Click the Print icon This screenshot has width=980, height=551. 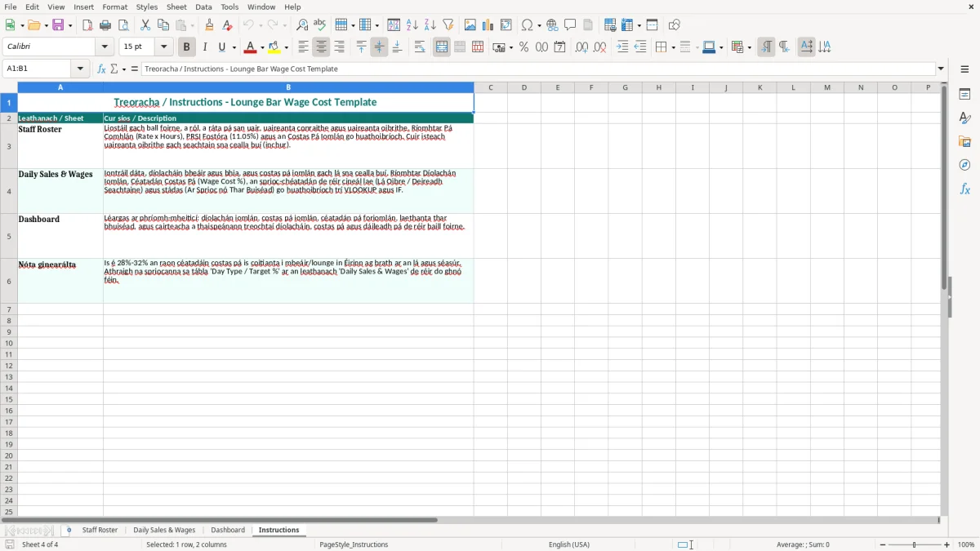[105, 25]
